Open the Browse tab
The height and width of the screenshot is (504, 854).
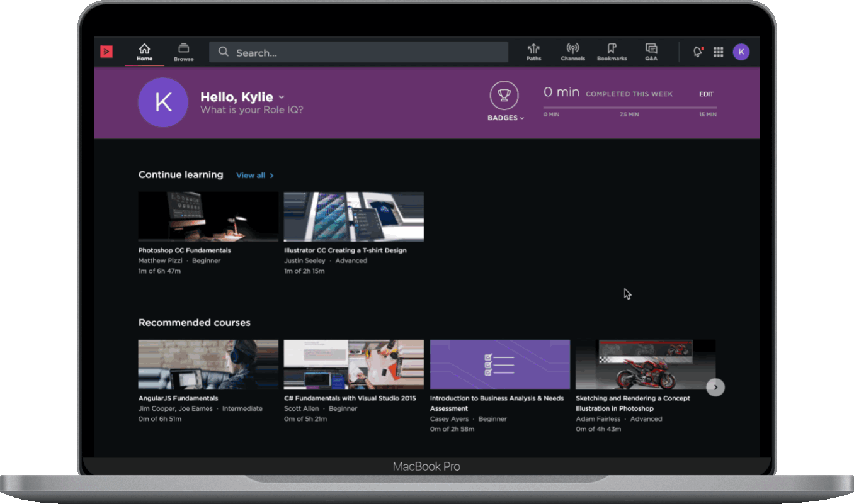(183, 52)
